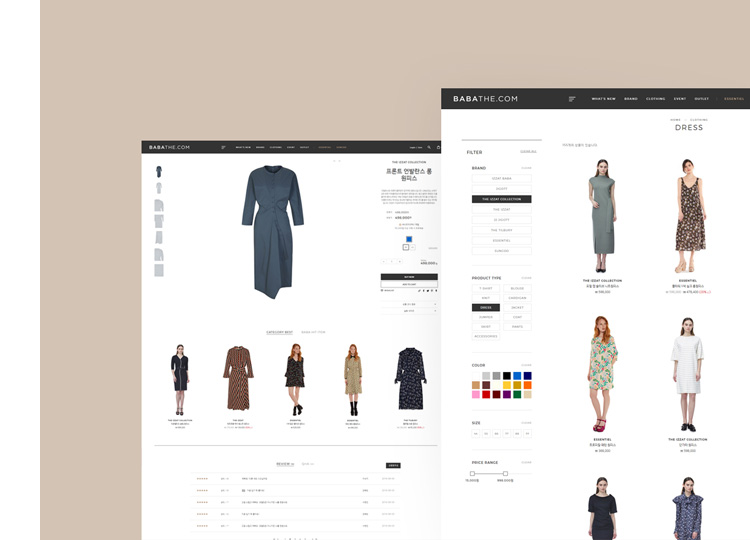Expand the second accordion under Add to Cart

(x=409, y=310)
